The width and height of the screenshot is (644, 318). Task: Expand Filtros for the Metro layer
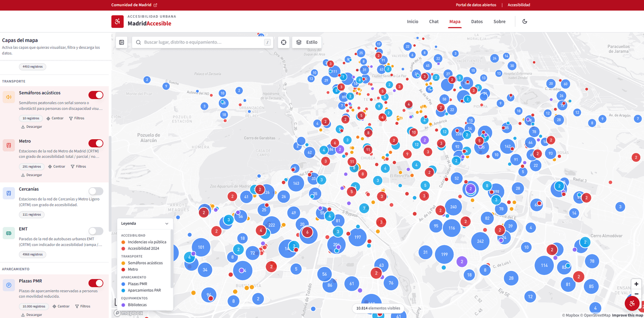[x=78, y=166]
